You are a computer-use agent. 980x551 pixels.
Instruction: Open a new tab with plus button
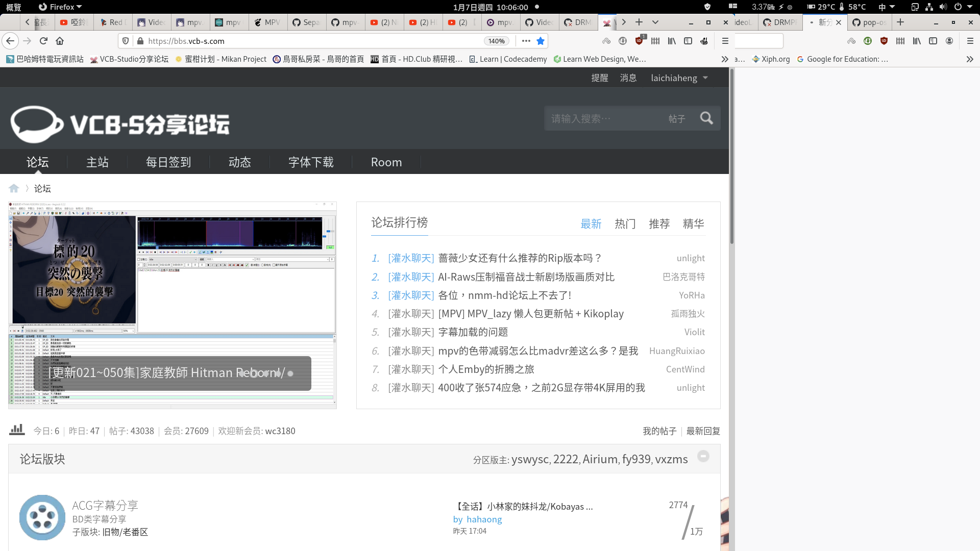pos(639,22)
